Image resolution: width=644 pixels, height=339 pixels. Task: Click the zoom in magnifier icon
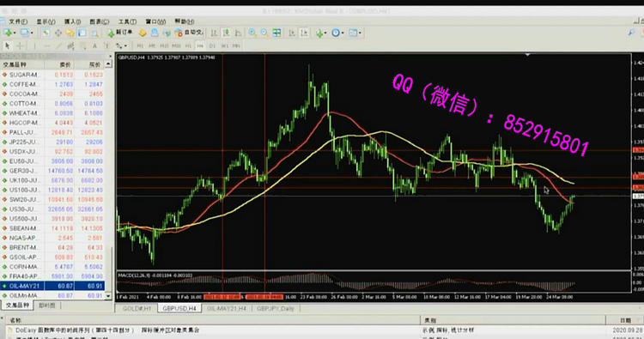tap(252, 33)
